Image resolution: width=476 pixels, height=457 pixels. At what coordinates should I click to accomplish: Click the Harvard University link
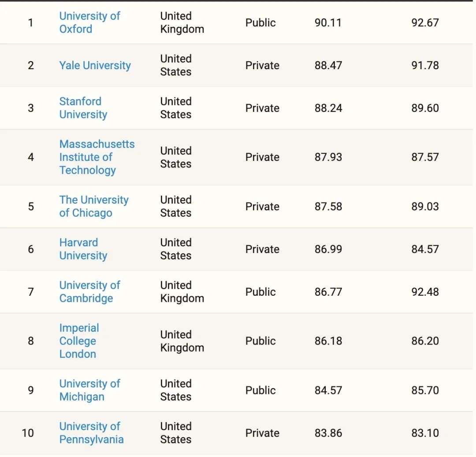[x=83, y=249]
